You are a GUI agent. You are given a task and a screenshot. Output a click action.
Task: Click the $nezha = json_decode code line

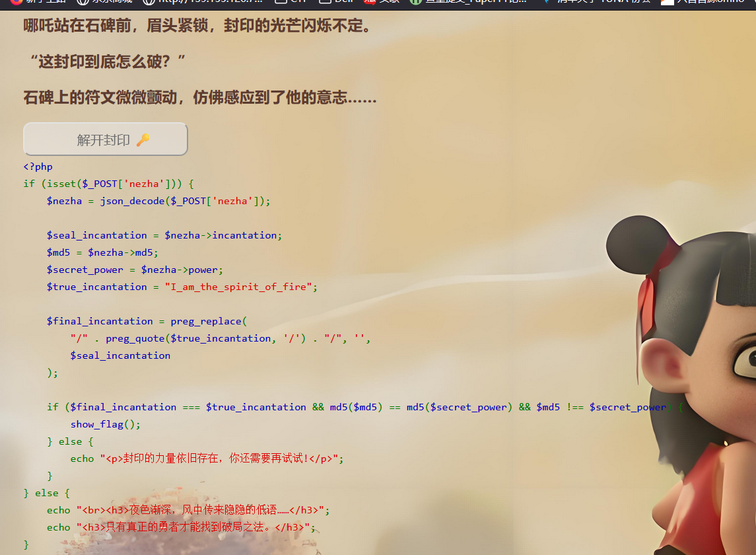[x=158, y=201]
